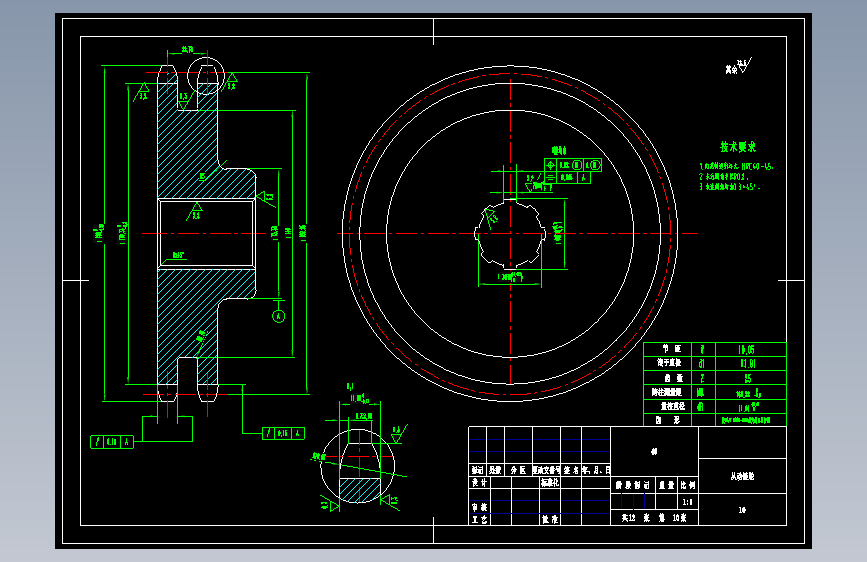Select the 齿形 row label in parameter table

coord(668,420)
